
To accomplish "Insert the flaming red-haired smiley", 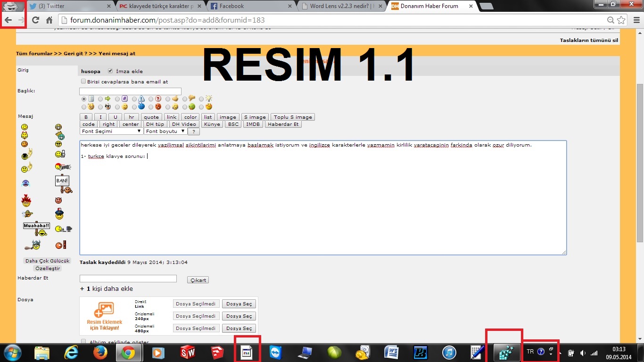I will (x=26, y=200).
